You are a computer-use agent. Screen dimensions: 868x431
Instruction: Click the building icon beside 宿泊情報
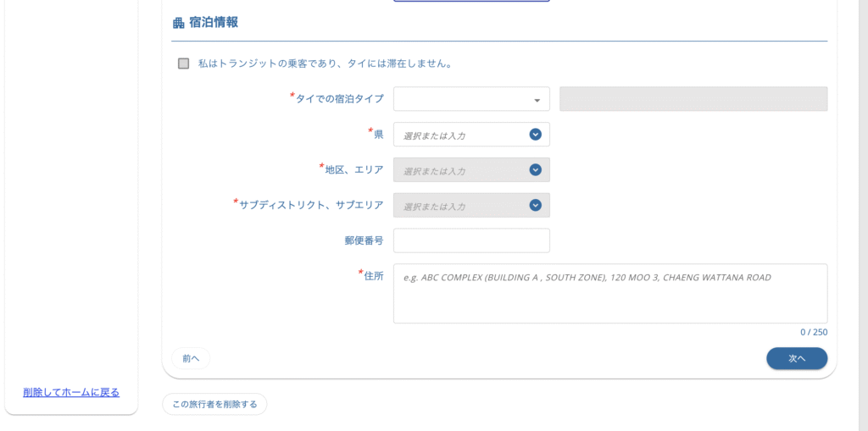pyautogui.click(x=178, y=23)
